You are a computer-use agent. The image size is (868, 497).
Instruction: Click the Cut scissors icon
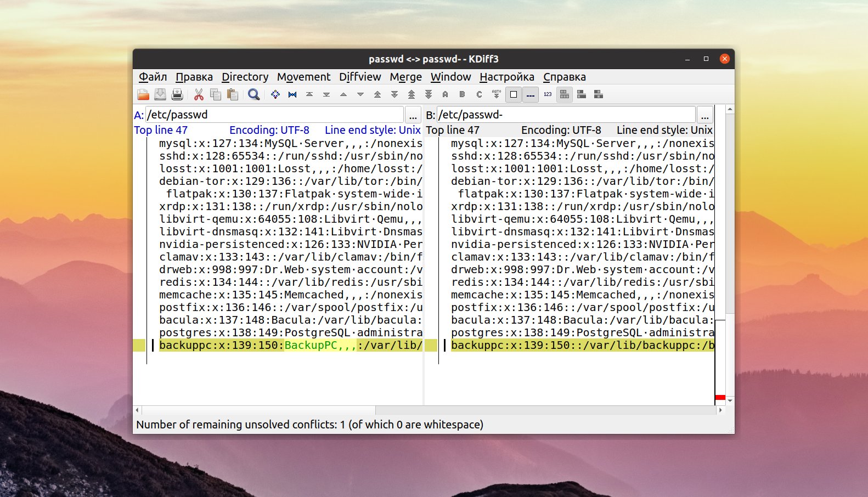(x=199, y=94)
